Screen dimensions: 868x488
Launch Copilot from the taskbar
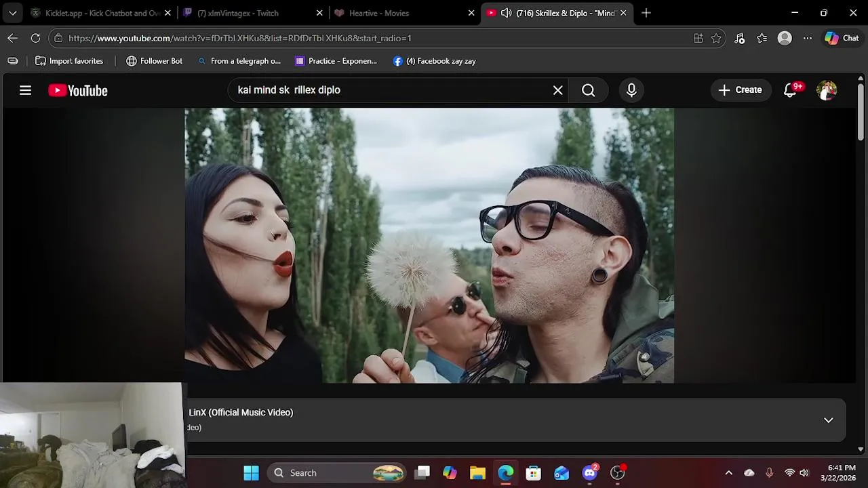[450, 473]
